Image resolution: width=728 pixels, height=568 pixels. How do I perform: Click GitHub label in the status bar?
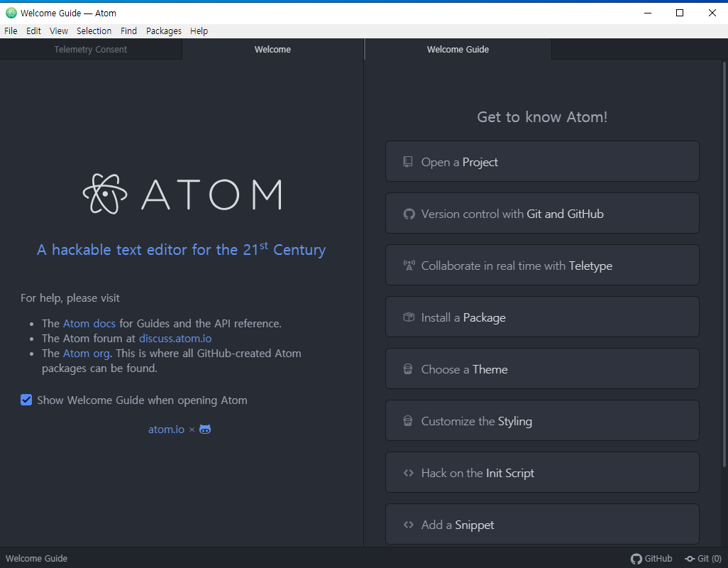click(658, 559)
